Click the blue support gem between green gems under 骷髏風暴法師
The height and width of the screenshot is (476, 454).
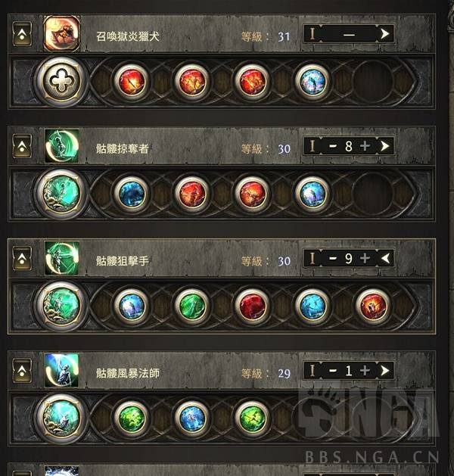[x=191, y=418]
